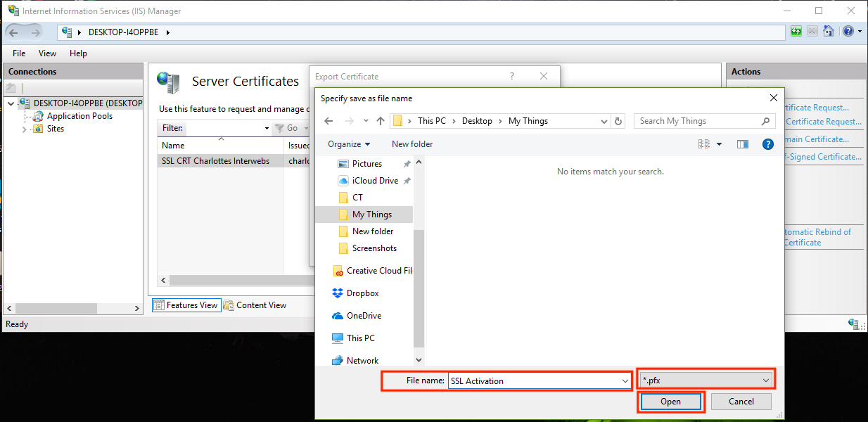This screenshot has height=422, width=868.
Task: Open the dialog help question mark icon
Action: point(768,144)
